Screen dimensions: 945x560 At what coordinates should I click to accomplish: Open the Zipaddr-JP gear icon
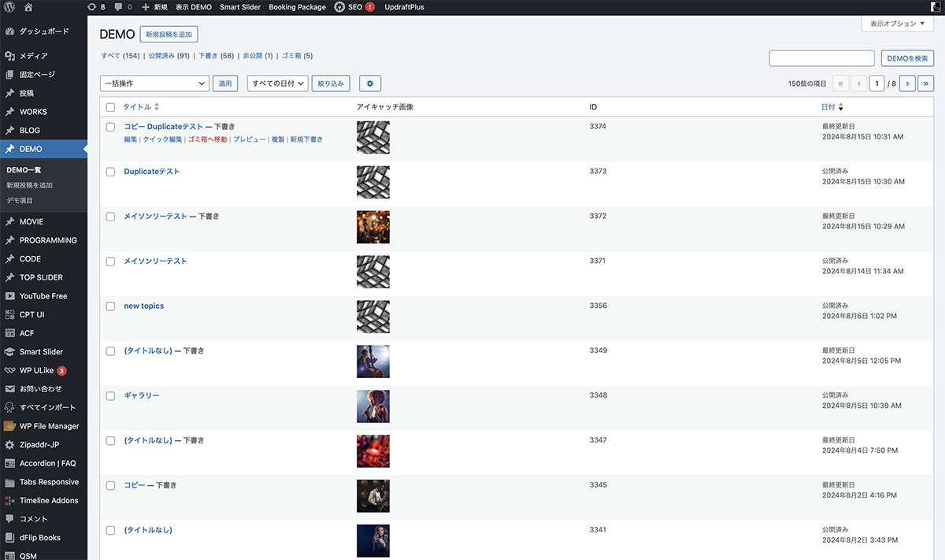pyautogui.click(x=9, y=445)
